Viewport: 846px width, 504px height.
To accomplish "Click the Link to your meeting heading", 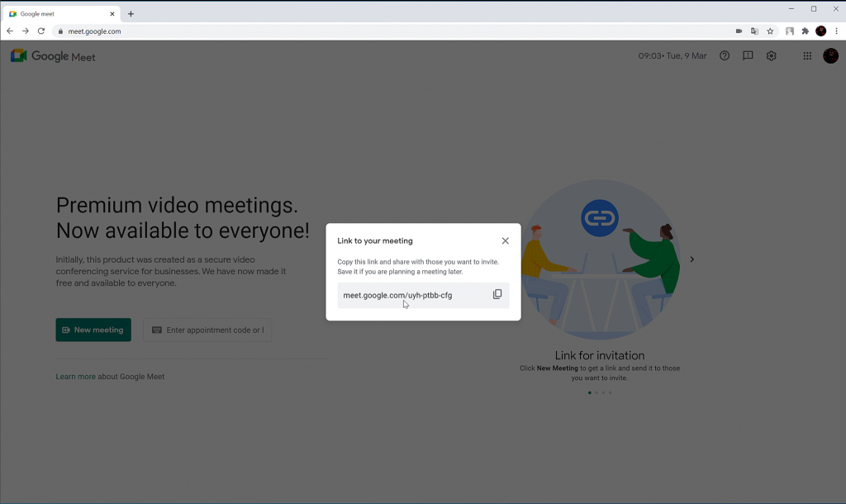I will [x=375, y=240].
